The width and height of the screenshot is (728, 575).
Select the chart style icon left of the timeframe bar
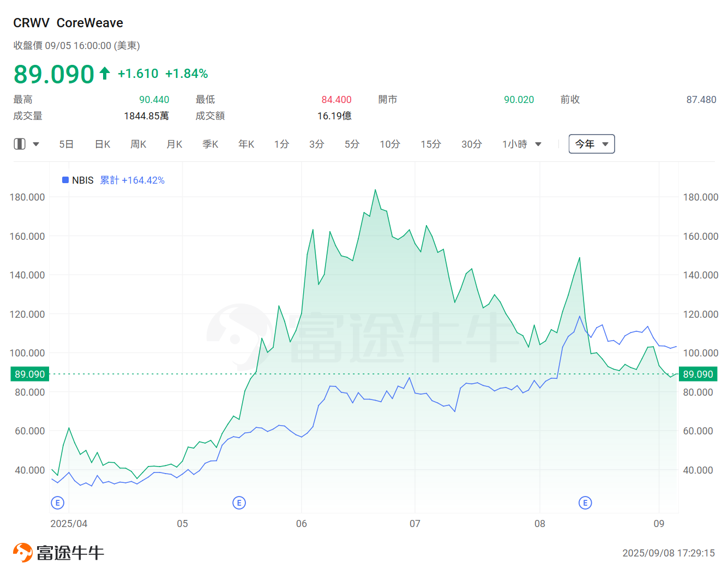click(19, 144)
